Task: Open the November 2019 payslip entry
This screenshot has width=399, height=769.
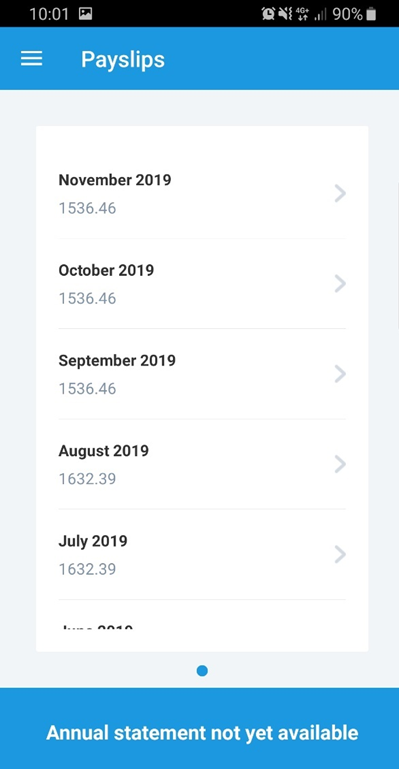Action: tap(202, 194)
